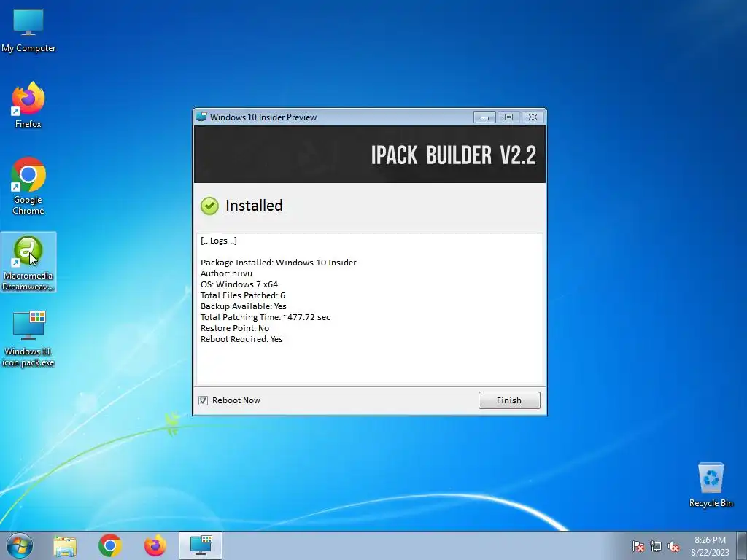747x560 pixels.
Task: Click the 'Total Patching Time: ~477.72 sec' line
Action: (x=265, y=317)
